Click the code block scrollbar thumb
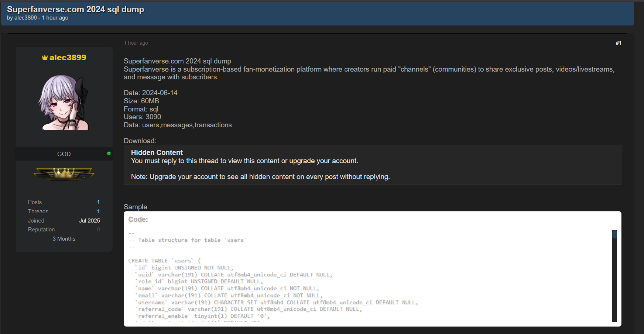This screenshot has height=334, width=644. click(x=614, y=234)
